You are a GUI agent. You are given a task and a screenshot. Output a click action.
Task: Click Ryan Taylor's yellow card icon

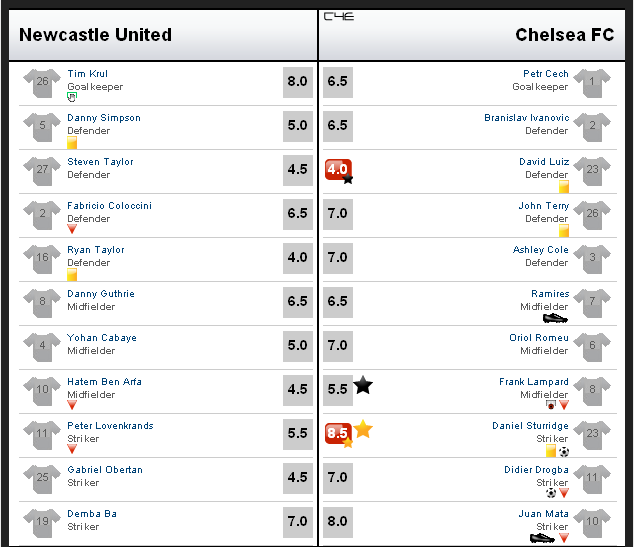tap(72, 275)
